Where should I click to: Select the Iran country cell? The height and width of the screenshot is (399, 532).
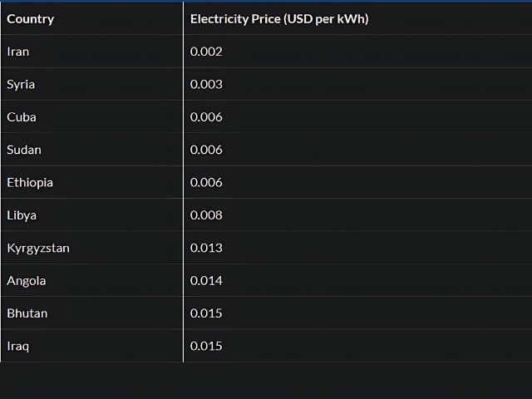tap(18, 52)
